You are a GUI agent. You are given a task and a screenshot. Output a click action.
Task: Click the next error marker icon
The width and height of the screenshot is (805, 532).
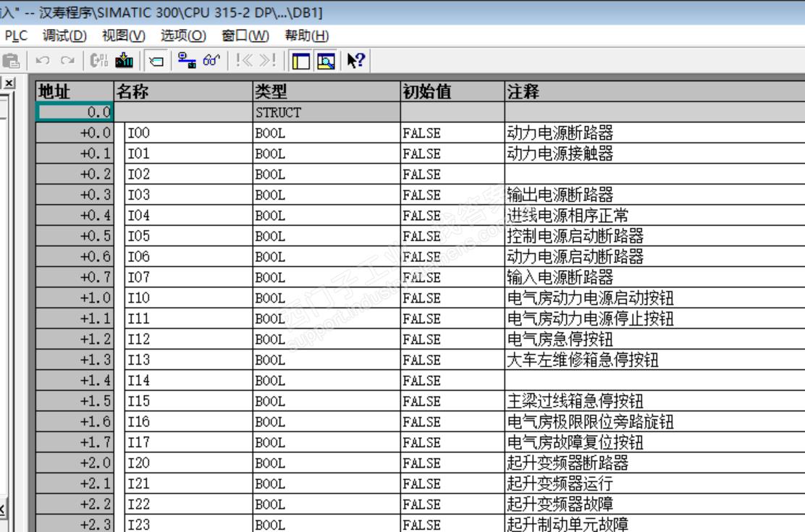click(268, 61)
